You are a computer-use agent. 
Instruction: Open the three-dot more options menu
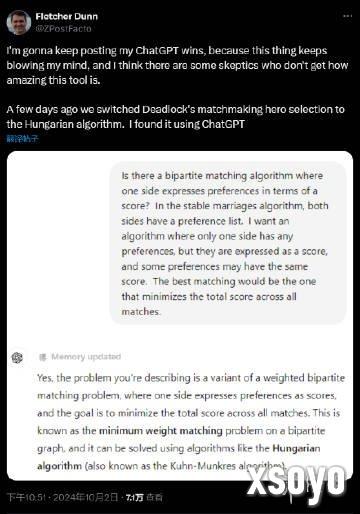347,16
